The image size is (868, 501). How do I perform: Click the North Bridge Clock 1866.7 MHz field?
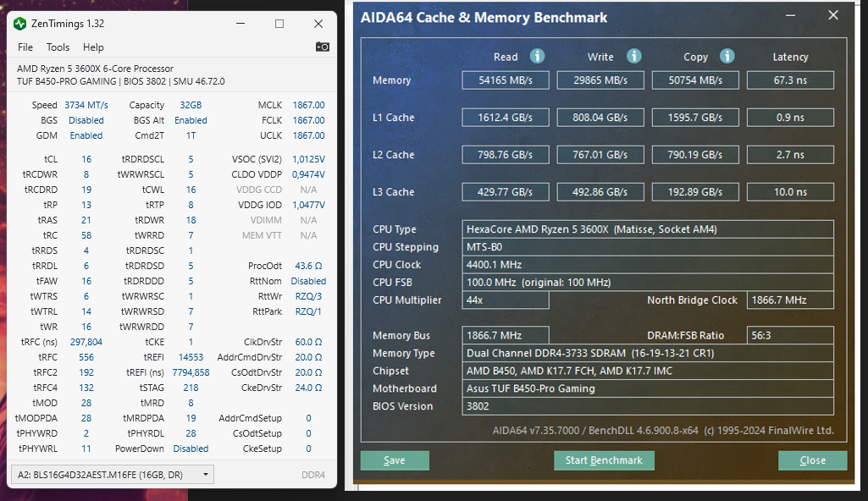[790, 300]
